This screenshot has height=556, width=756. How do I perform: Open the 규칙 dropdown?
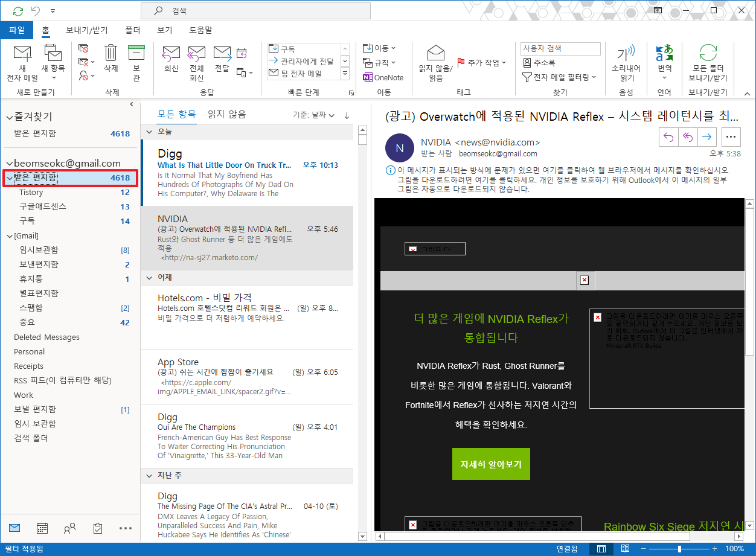[x=379, y=63]
